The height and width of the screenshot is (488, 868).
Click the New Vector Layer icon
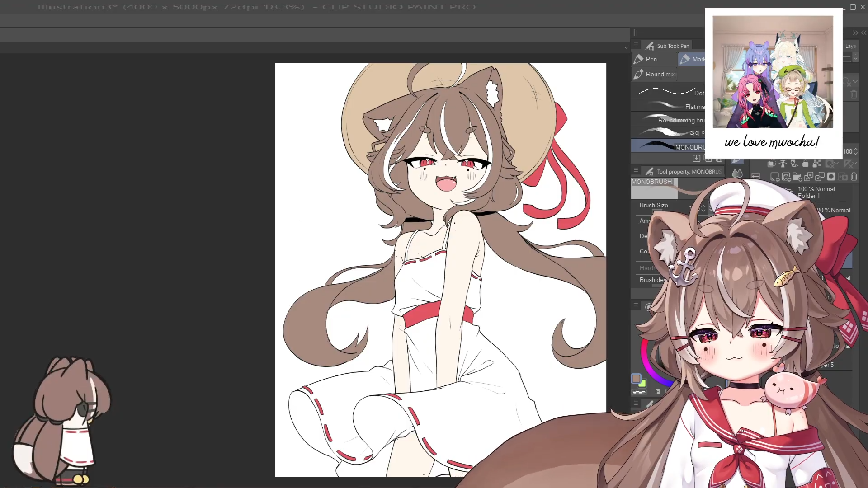tap(786, 177)
